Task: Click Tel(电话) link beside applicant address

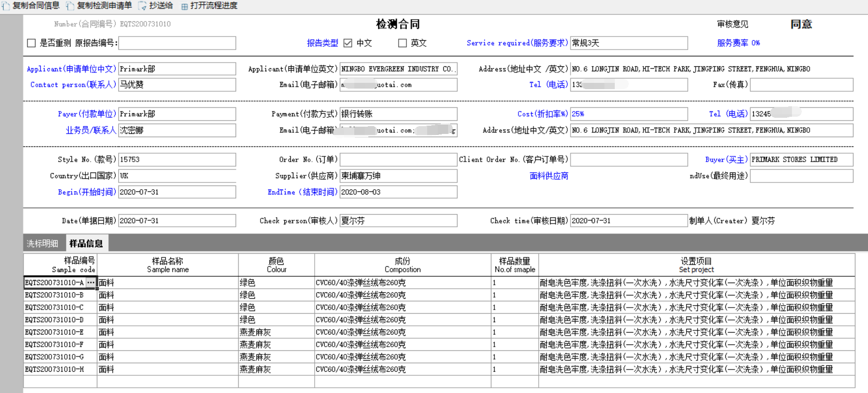Action: (x=549, y=84)
